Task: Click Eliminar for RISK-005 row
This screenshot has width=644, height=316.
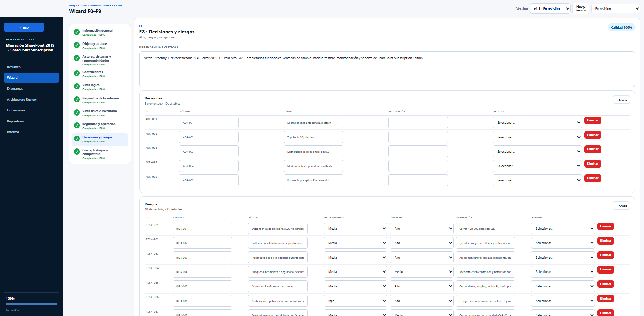Action: pos(606,284)
